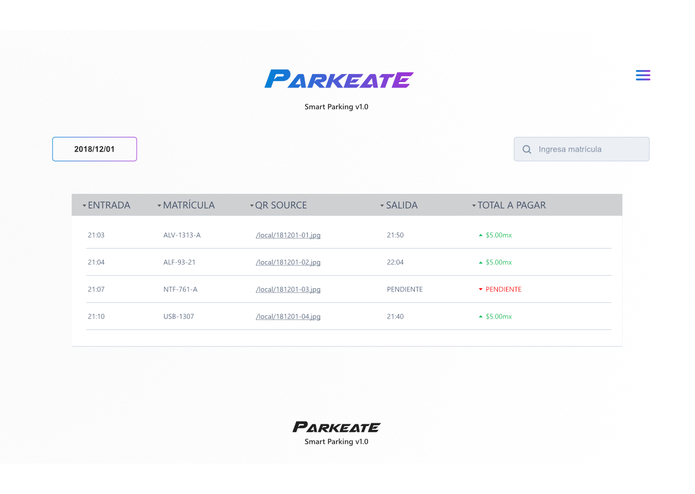
Task: Click entry time 21:10
Action: [96, 316]
